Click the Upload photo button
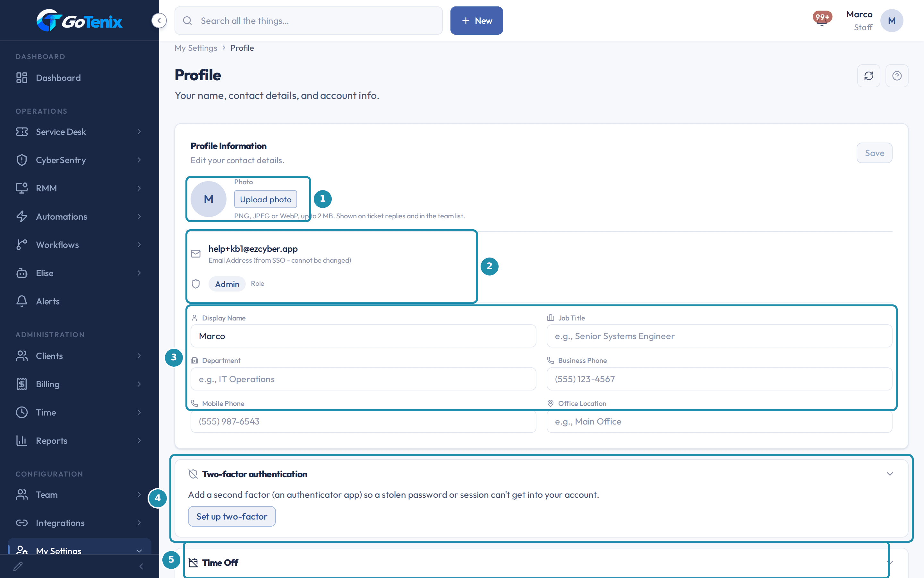 click(x=265, y=199)
